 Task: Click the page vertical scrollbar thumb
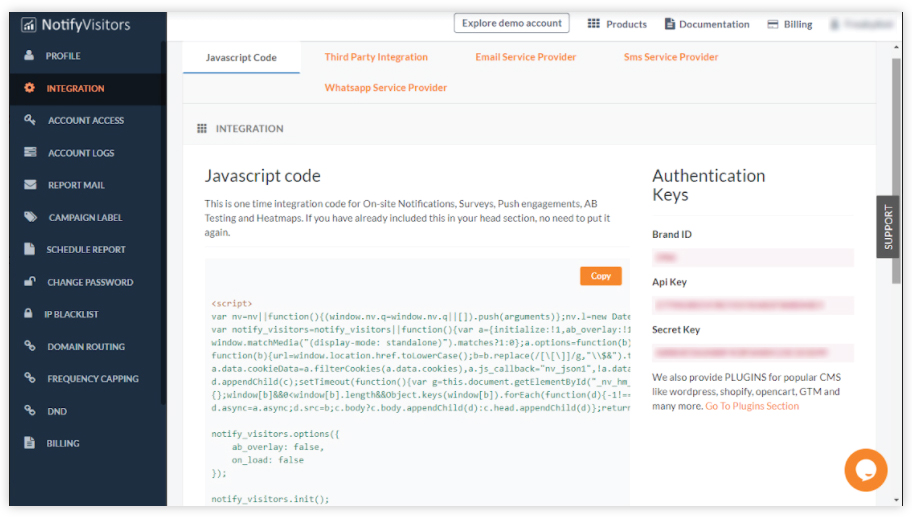896,171
